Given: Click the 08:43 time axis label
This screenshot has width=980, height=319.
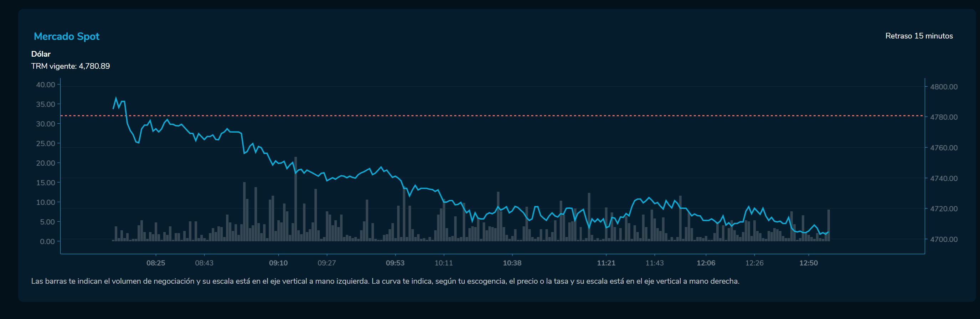Looking at the screenshot, I should pos(204,263).
